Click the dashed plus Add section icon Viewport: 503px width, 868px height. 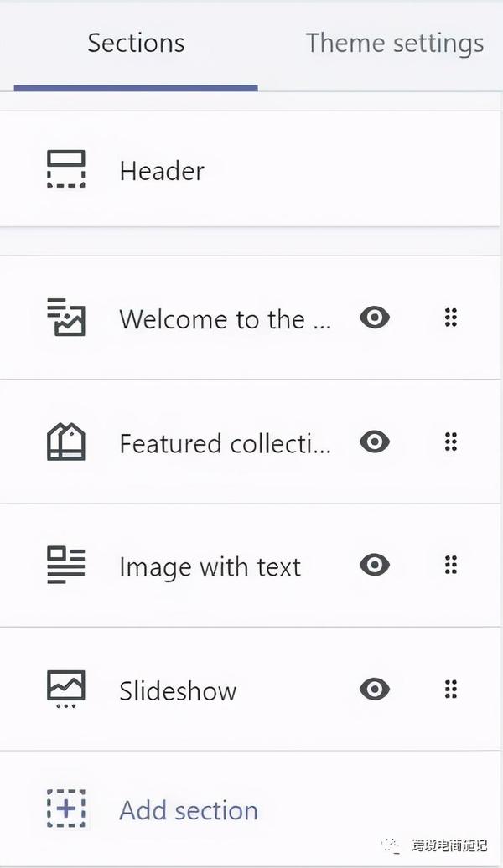tap(66, 809)
